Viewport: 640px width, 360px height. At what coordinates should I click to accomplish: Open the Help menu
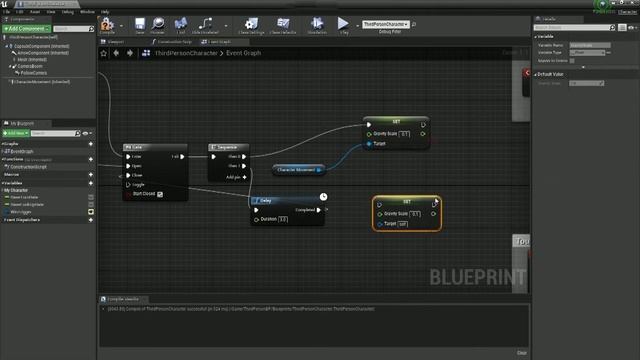pyautogui.click(x=105, y=12)
